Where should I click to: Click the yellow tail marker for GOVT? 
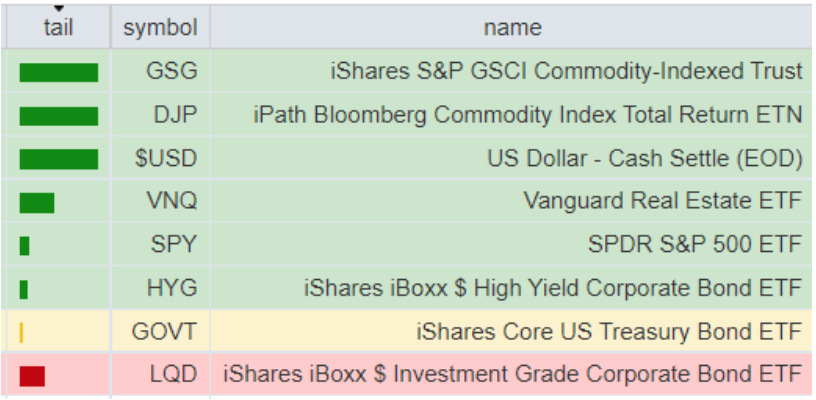coord(21,332)
